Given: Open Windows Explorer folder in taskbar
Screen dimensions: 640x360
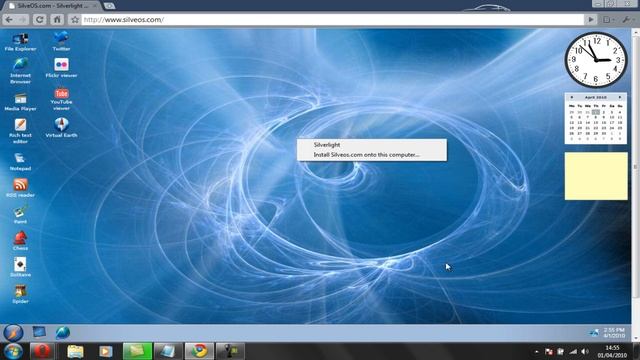Looking at the screenshot, I should 75,351.
